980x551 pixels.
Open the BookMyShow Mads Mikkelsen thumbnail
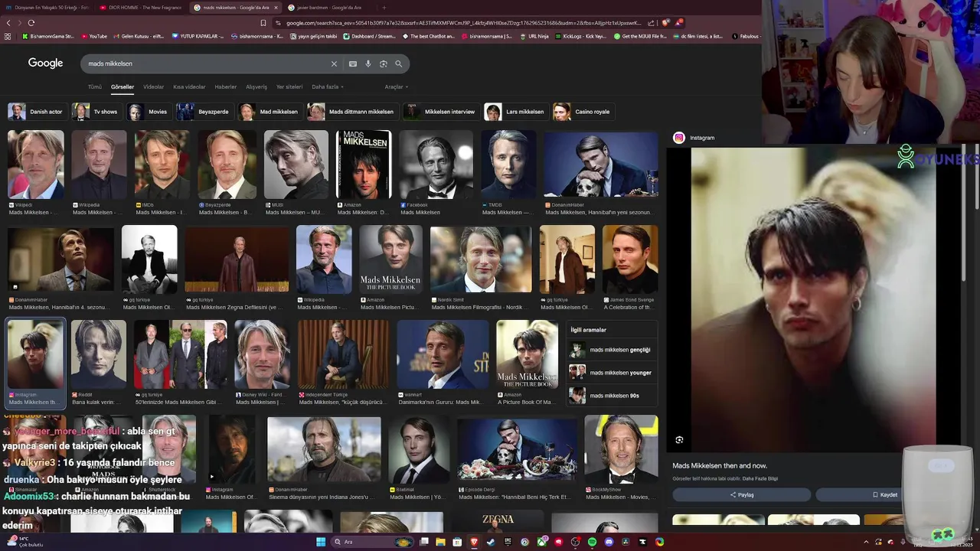[x=621, y=449]
